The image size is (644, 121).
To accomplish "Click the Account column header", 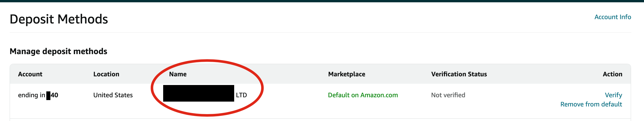I will [30, 74].
